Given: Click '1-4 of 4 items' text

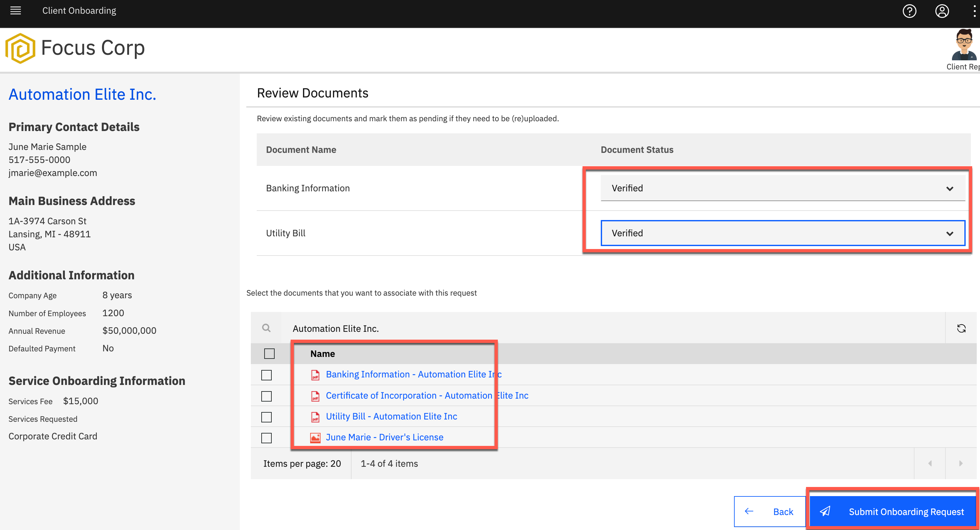Looking at the screenshot, I should pyautogui.click(x=389, y=464).
